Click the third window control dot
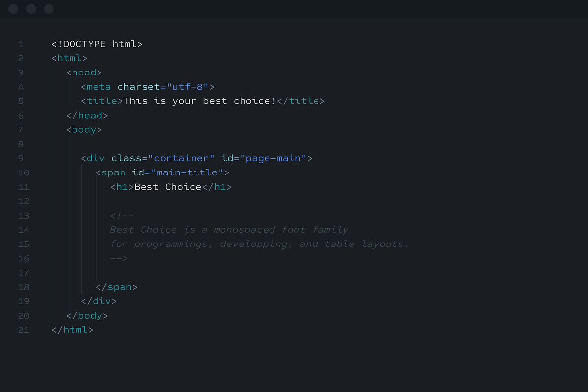The width and height of the screenshot is (588, 392). pyautogui.click(x=49, y=9)
